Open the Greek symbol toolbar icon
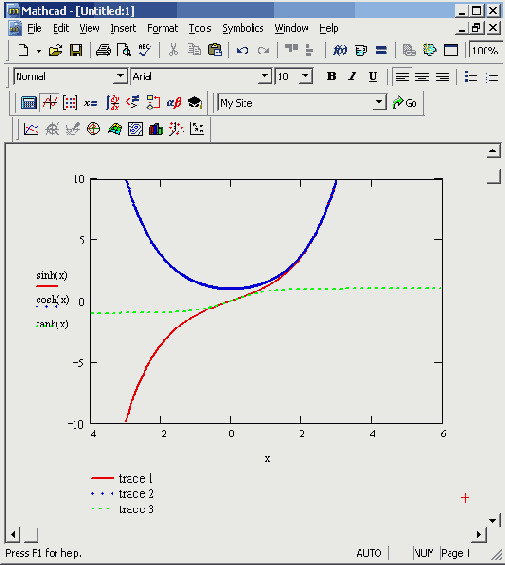This screenshot has height=565, width=505. [174, 103]
